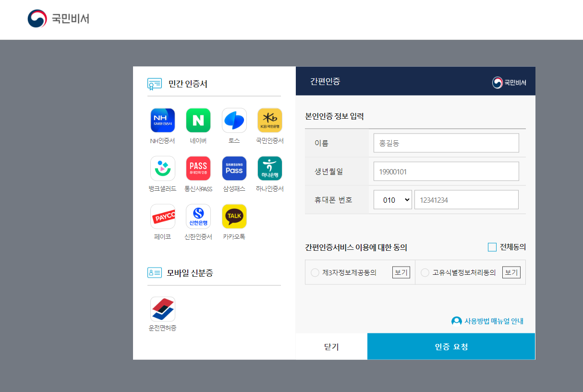Pick the KB 국민인증서 icon
583x392 pixels.
(x=270, y=121)
